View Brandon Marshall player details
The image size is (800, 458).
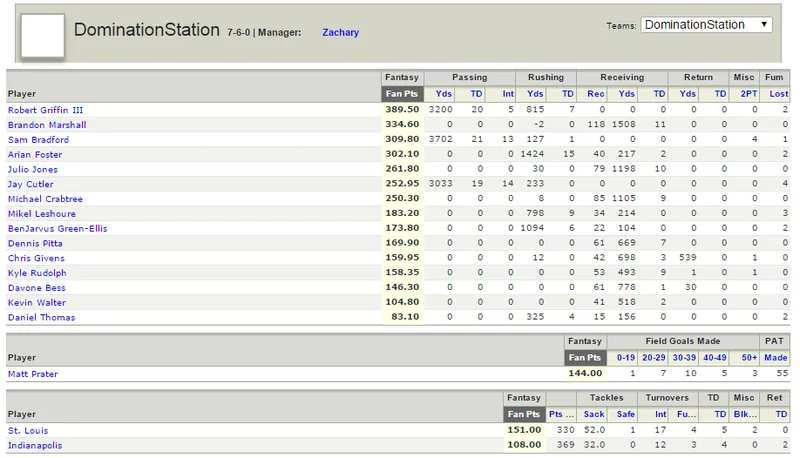pyautogui.click(x=47, y=125)
